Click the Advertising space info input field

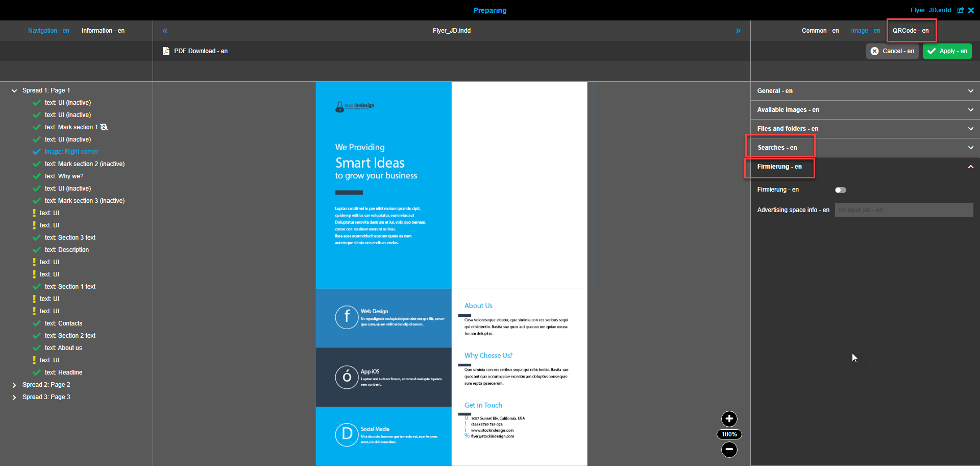[x=903, y=210]
